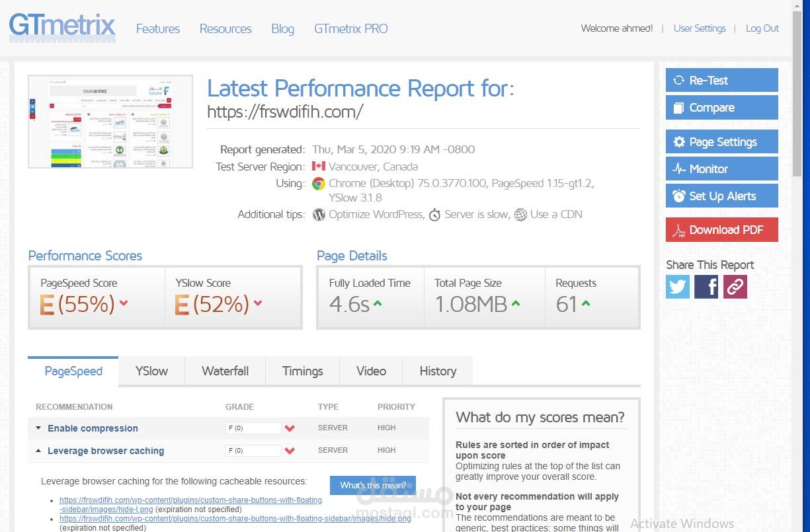Click the E (52%) YSlow score
This screenshot has width=810, height=532.
point(212,304)
